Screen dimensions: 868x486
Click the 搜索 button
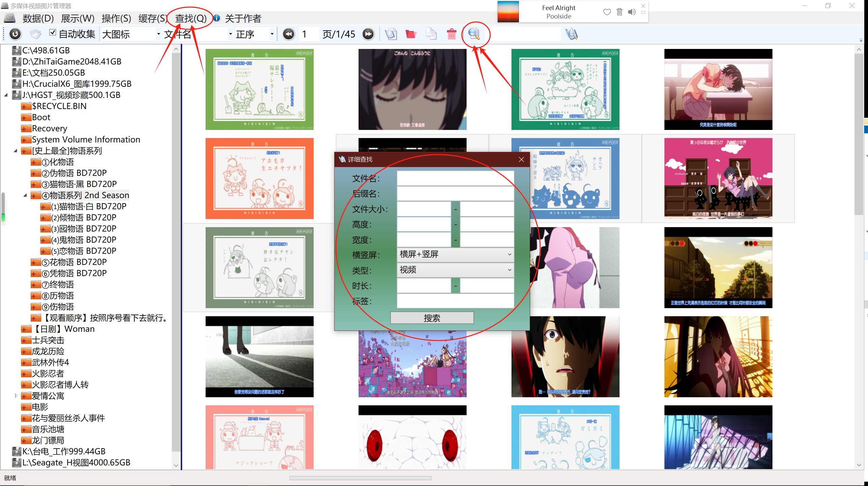pyautogui.click(x=432, y=318)
